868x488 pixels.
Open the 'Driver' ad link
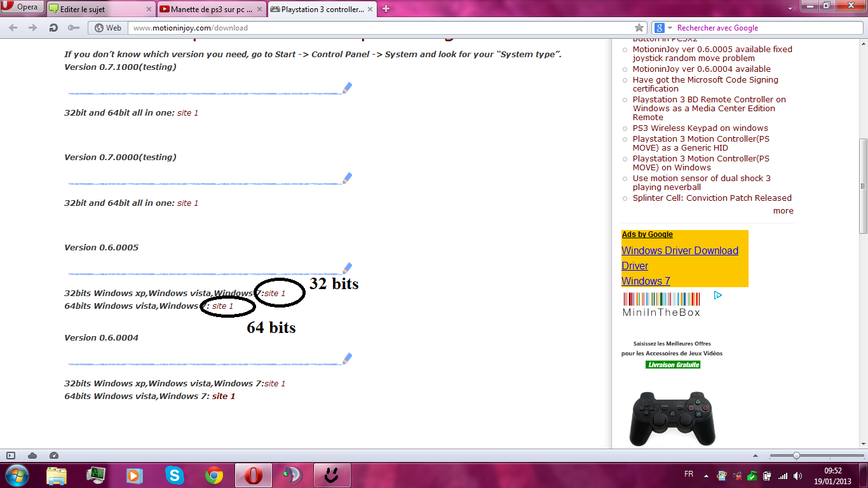click(635, 266)
